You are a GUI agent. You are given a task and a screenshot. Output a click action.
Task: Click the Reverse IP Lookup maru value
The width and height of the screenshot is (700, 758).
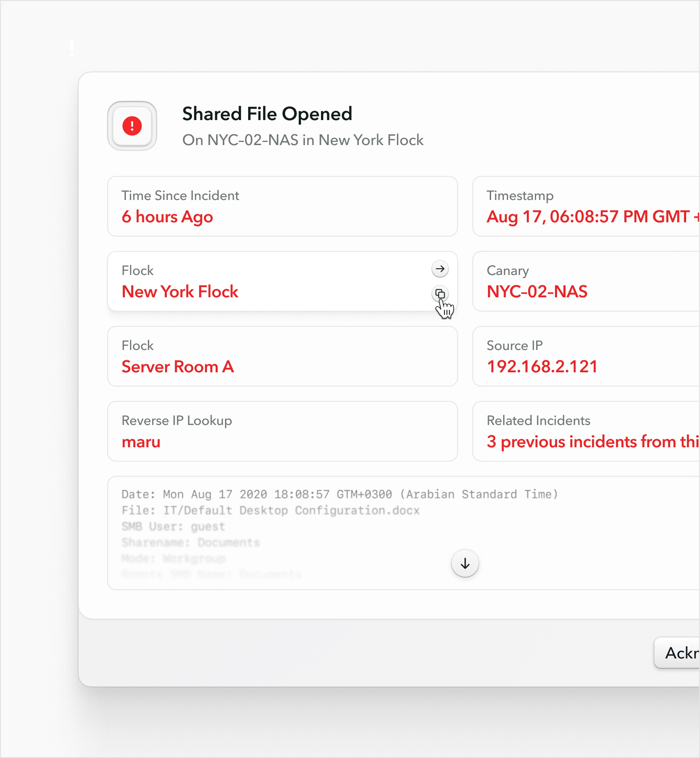pos(141,441)
